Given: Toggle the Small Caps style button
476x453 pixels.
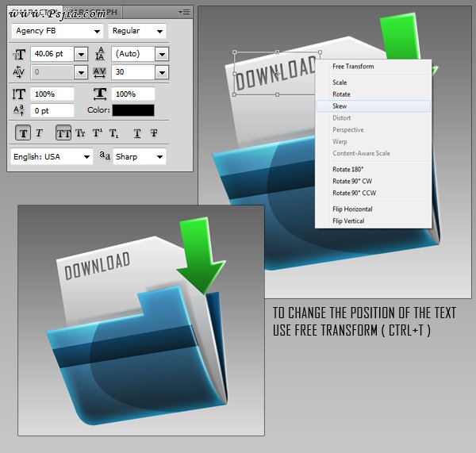Looking at the screenshot, I should coord(80,133).
